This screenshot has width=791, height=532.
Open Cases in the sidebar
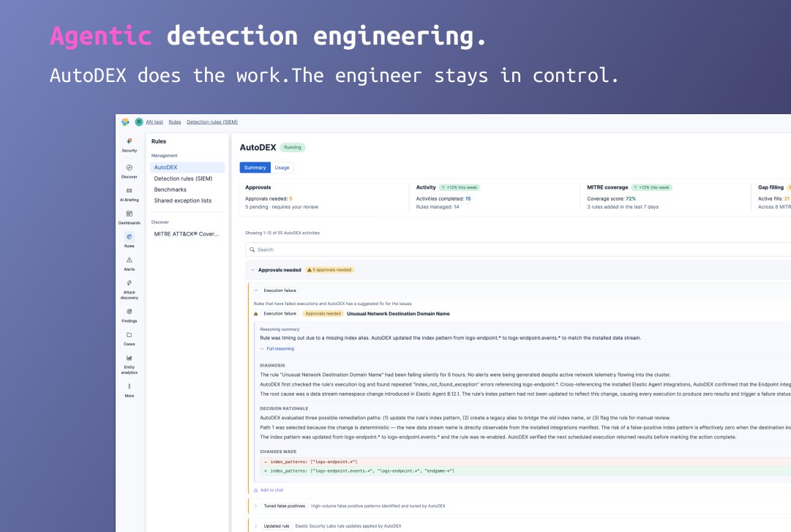point(129,338)
